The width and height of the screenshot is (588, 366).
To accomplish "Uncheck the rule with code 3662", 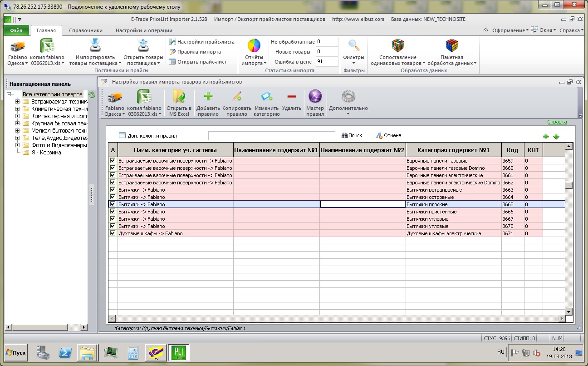I will pyautogui.click(x=113, y=183).
